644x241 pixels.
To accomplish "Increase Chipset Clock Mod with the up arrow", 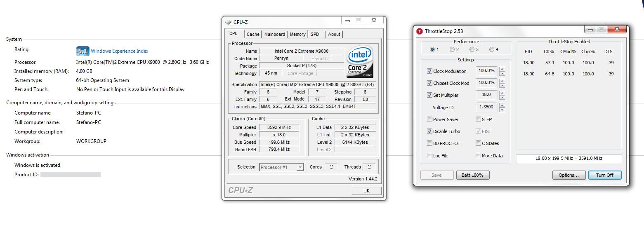I will (x=502, y=81).
